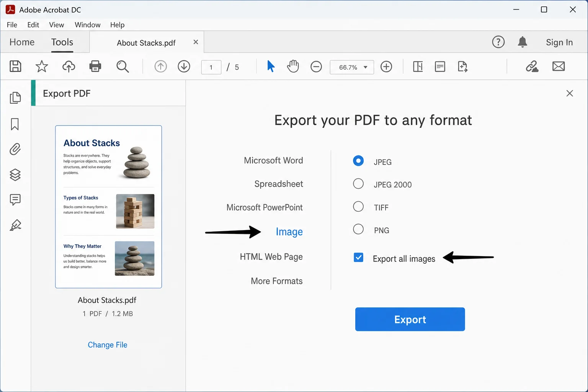This screenshot has height=392, width=588.
Task: Open the notifications bell icon
Action: [x=523, y=42]
